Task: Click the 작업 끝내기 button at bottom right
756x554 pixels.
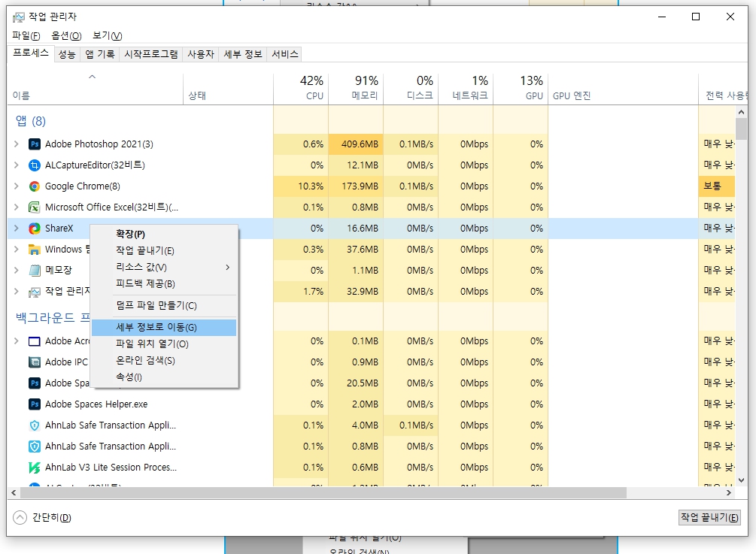Action: coord(709,517)
